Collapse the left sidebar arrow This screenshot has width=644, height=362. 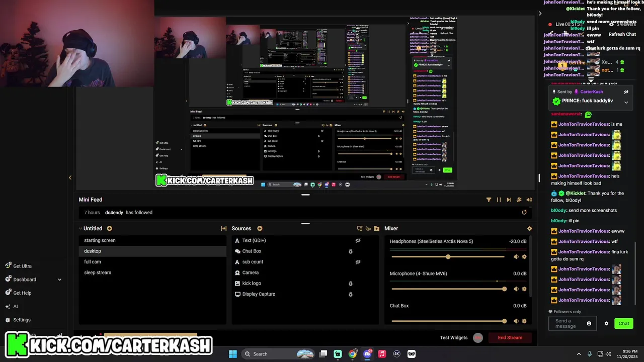tap(70, 177)
